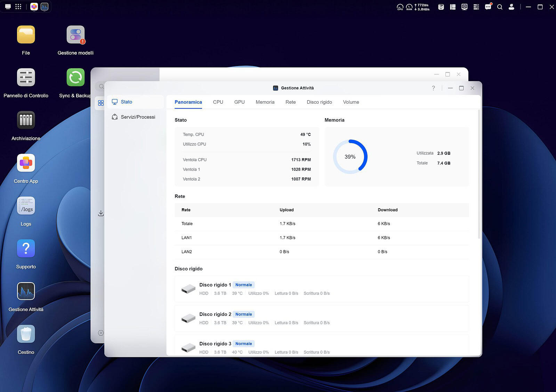The image size is (556, 392).
Task: Open the message notifications icon with red dot
Action: click(x=488, y=7)
